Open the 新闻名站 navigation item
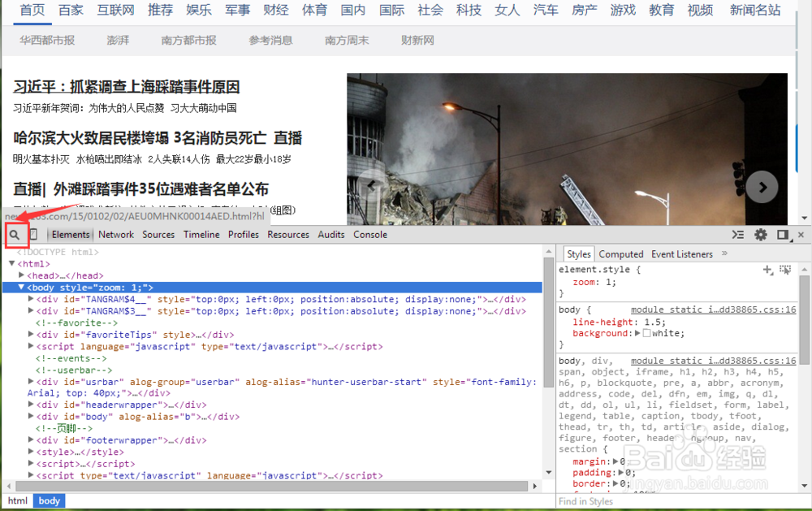This screenshot has height=511, width=812. (x=755, y=11)
